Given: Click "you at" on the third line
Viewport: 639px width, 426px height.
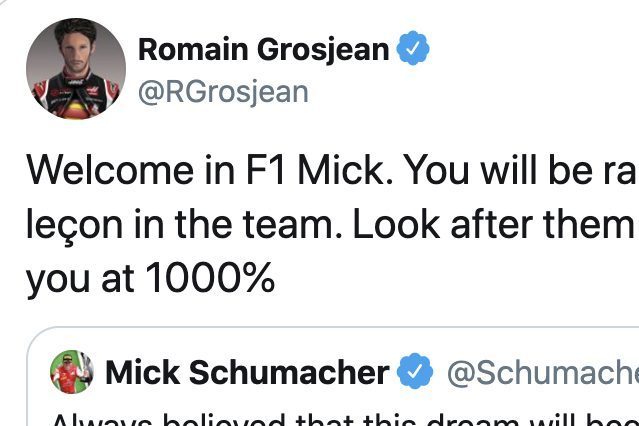Looking at the screenshot, I should [x=80, y=279].
